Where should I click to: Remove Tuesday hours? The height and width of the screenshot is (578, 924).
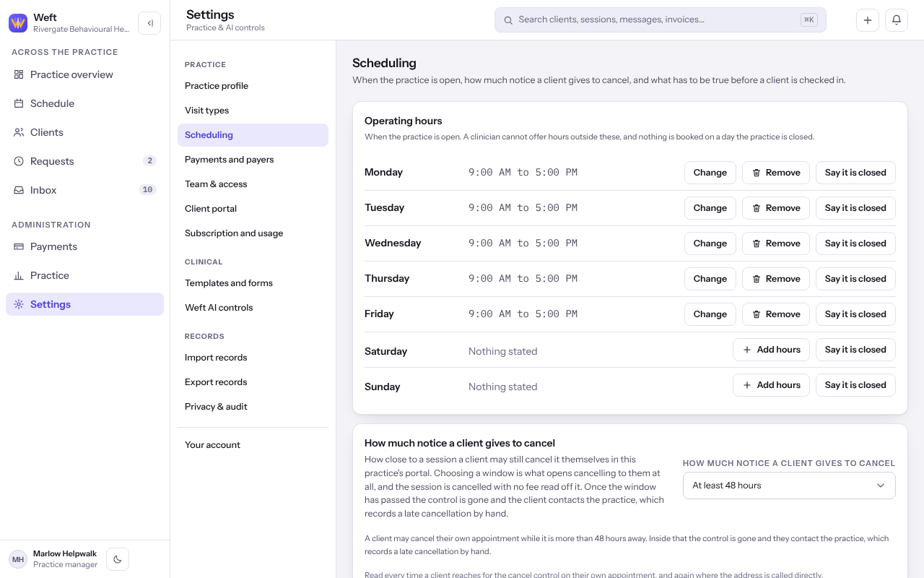pyautogui.click(x=776, y=208)
